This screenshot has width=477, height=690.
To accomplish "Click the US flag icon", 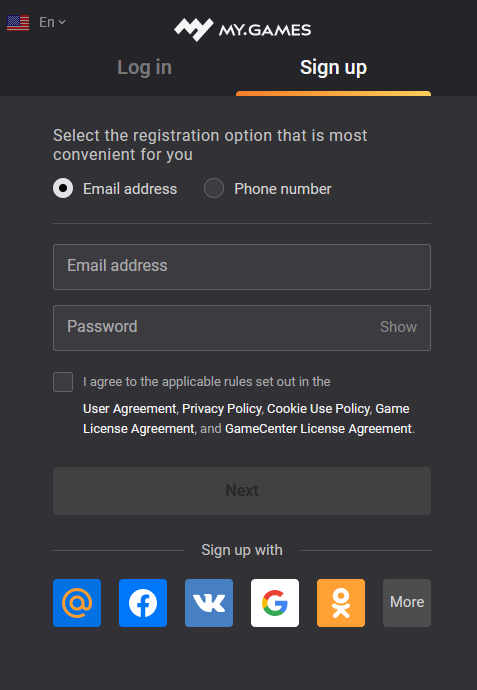I will tap(18, 23).
